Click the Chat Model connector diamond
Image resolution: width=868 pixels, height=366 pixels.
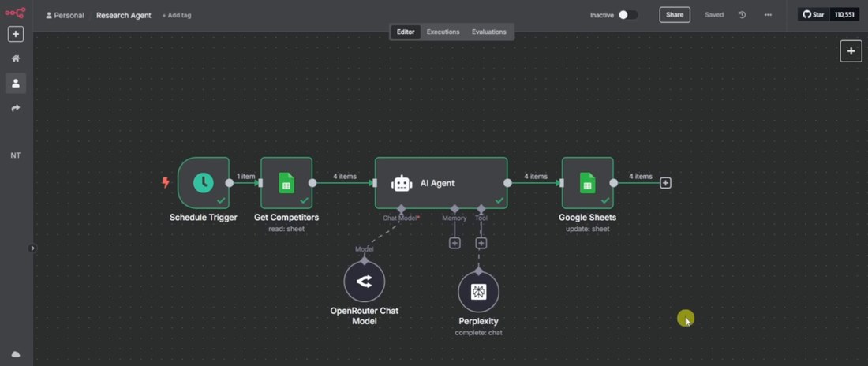(x=402, y=209)
